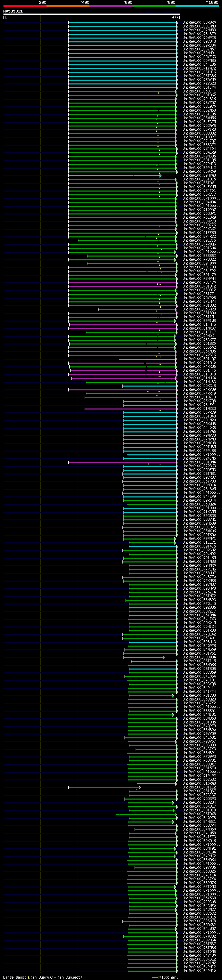Click hit label UniRef100_B4JY14
This screenshot has width=222, height=980.
pos(199,875)
